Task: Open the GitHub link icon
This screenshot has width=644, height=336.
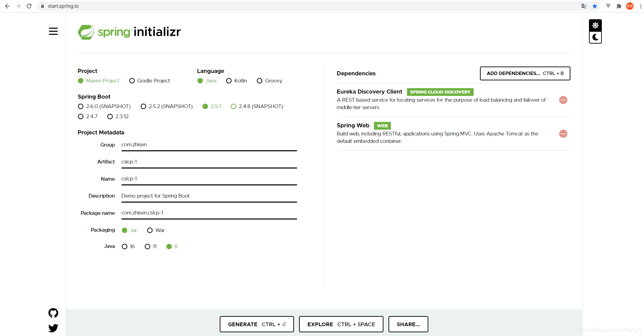Action: pos(53,313)
